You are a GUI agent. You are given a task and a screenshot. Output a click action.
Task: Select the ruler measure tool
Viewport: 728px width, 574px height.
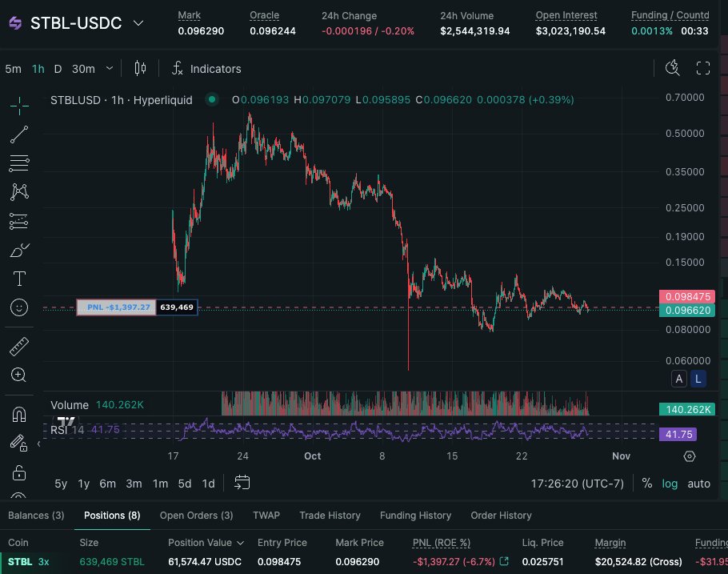(19, 347)
